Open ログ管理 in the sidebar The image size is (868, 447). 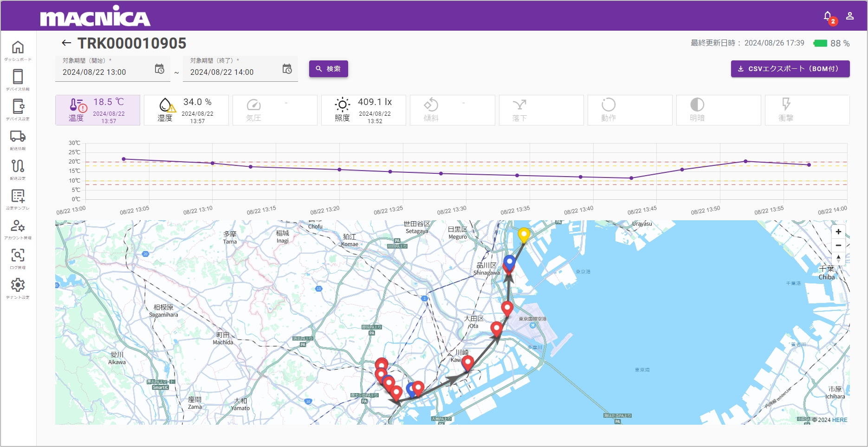click(18, 256)
